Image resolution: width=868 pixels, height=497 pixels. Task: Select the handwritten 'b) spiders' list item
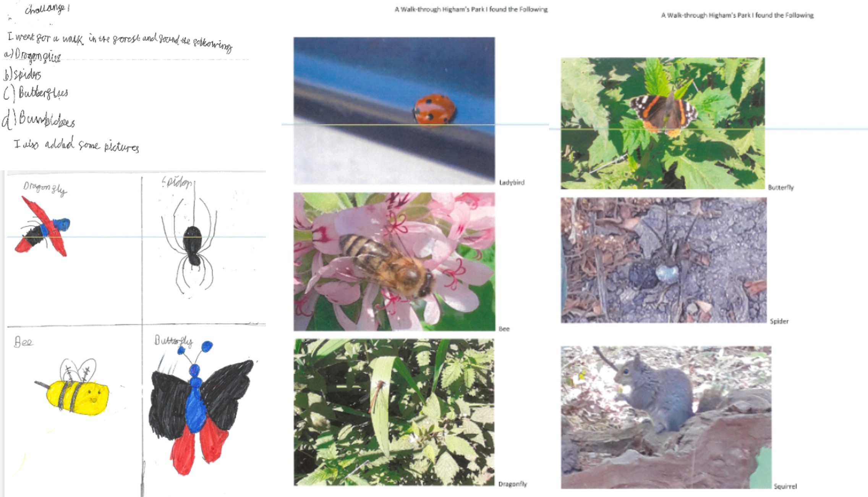click(x=22, y=74)
